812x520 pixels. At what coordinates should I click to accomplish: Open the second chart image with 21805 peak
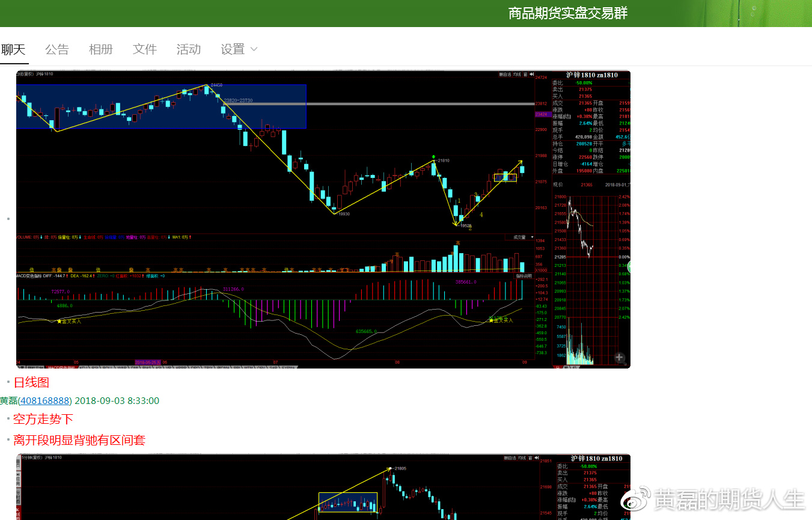323,487
